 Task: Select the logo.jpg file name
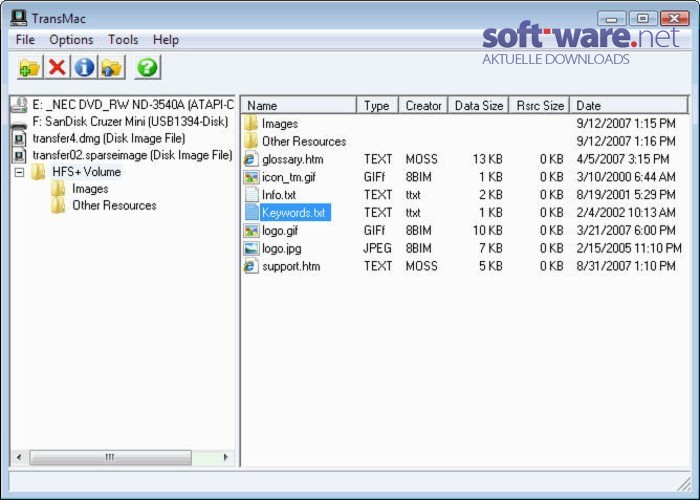point(282,249)
